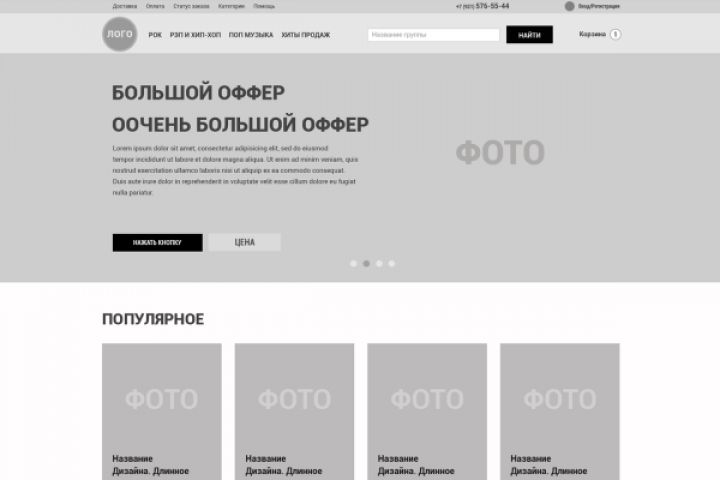Click the round ЛОГО logo

[119, 34]
